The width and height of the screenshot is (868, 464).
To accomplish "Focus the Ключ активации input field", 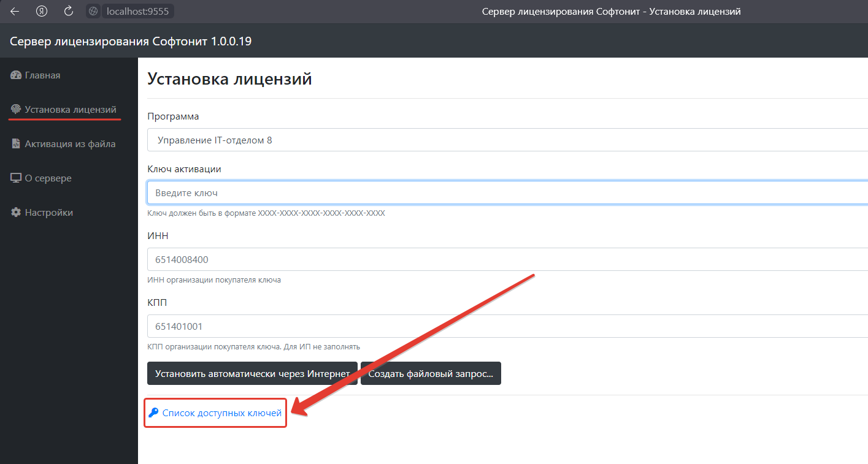I will point(507,192).
